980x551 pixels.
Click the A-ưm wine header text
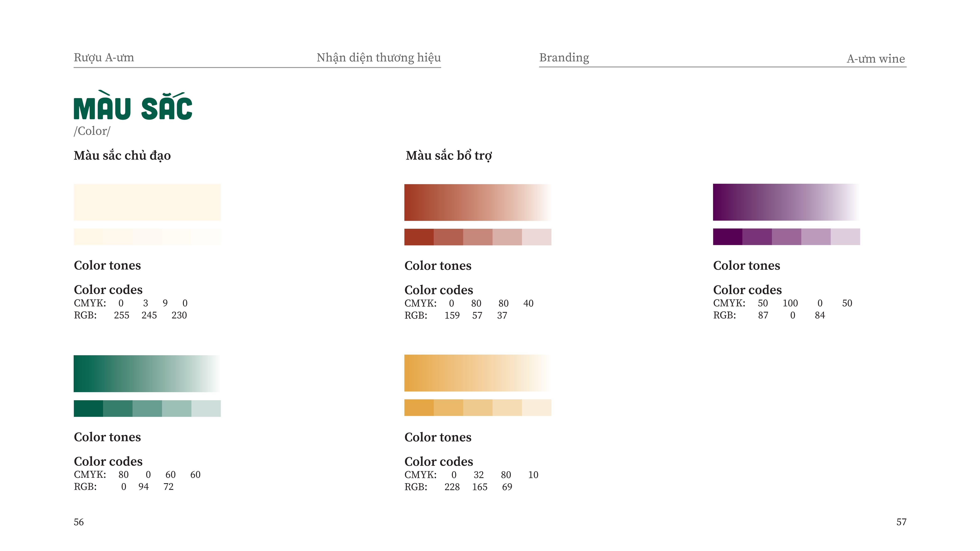coord(876,58)
